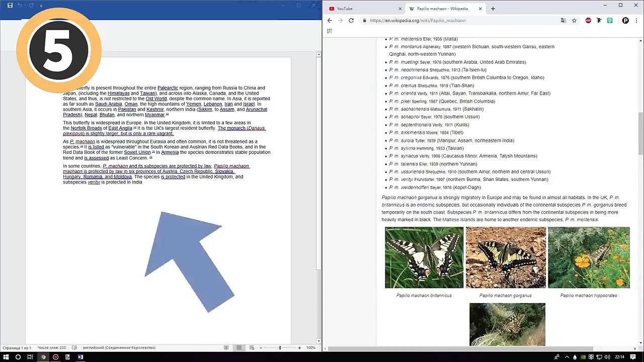The width and height of the screenshot is (644, 362).
Task: Switch to the YouTube tab
Action: coord(365,9)
